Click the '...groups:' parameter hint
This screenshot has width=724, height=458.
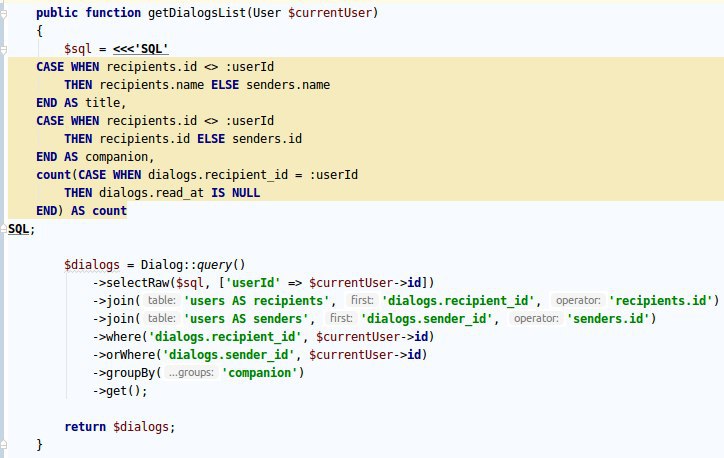(191, 373)
